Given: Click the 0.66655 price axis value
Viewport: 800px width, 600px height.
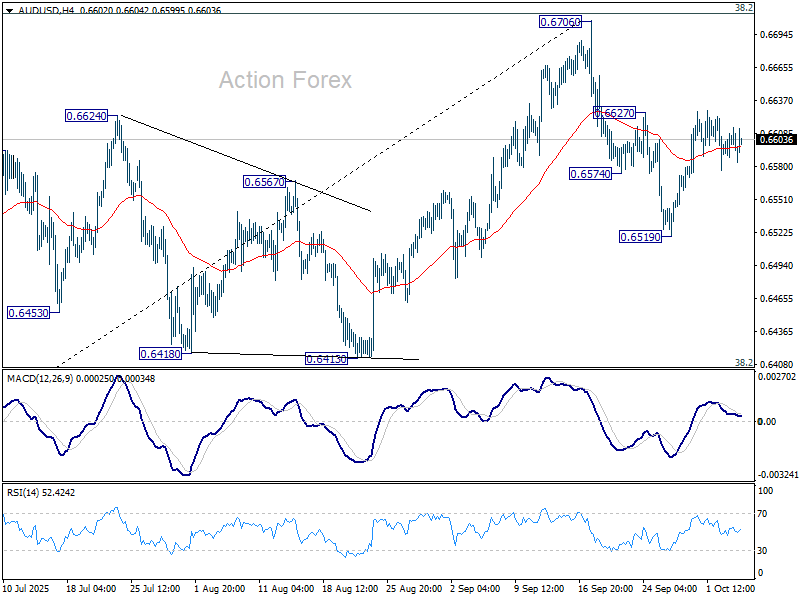Looking at the screenshot, I should click(x=777, y=67).
